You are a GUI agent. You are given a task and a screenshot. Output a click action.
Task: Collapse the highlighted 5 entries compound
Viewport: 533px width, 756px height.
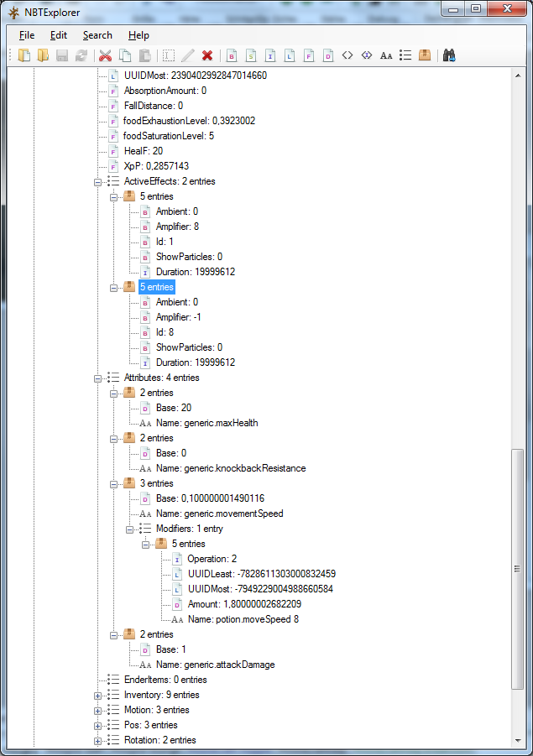(x=113, y=288)
